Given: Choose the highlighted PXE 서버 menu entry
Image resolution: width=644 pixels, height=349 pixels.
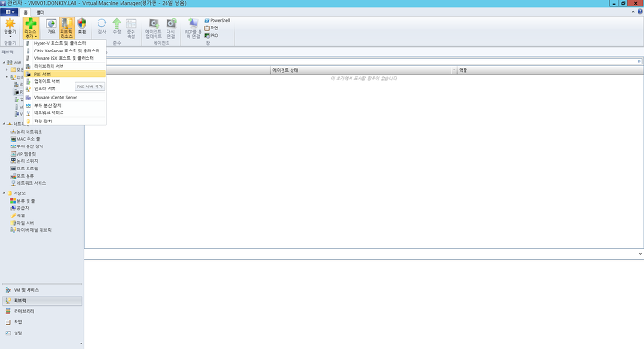Looking at the screenshot, I should click(x=64, y=74).
